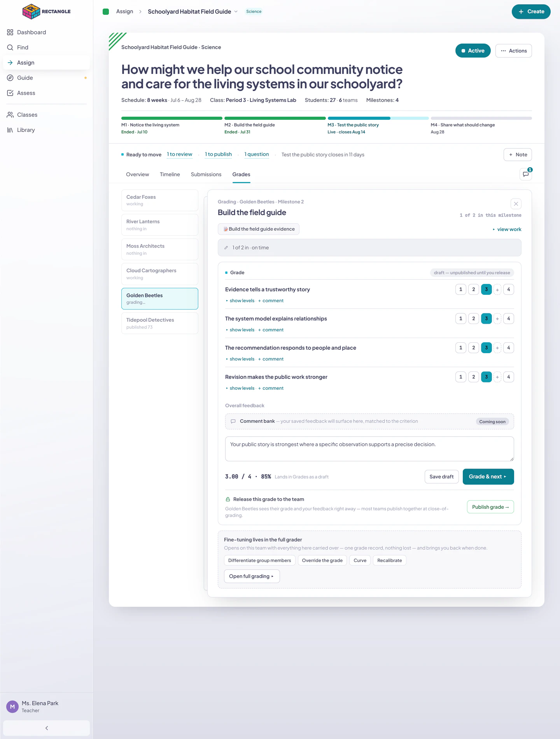Viewport: 560px width, 739px height.
Task: Open Dashboard from the sidebar
Action: point(46,32)
